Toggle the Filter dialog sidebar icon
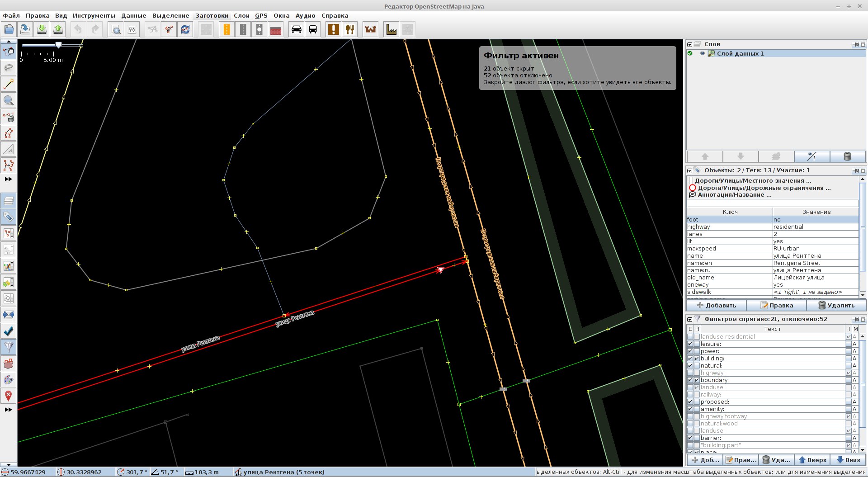Viewport: 868px width, 477px height. tap(9, 347)
